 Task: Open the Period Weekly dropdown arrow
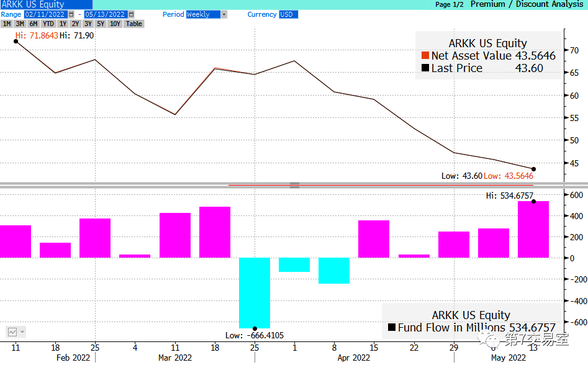coord(224,14)
